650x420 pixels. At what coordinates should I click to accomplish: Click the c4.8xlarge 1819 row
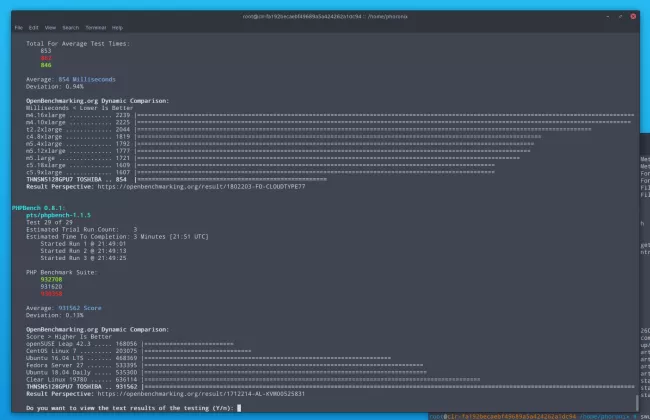(284, 136)
